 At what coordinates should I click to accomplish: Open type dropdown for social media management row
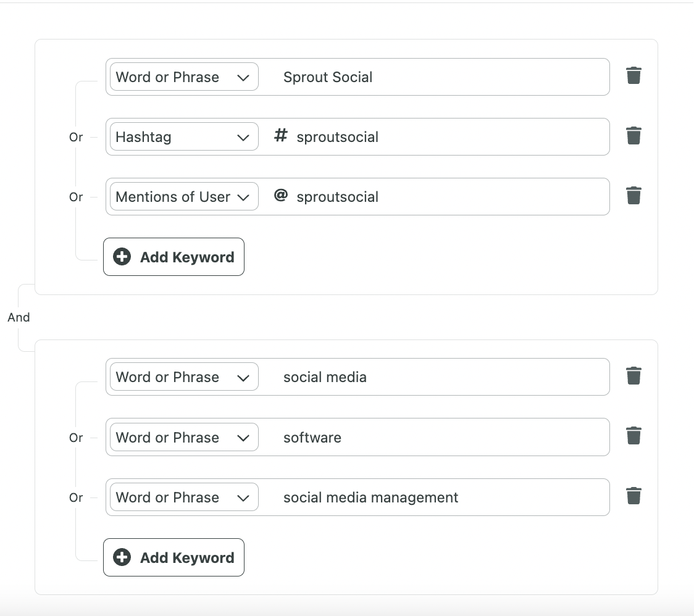click(184, 497)
